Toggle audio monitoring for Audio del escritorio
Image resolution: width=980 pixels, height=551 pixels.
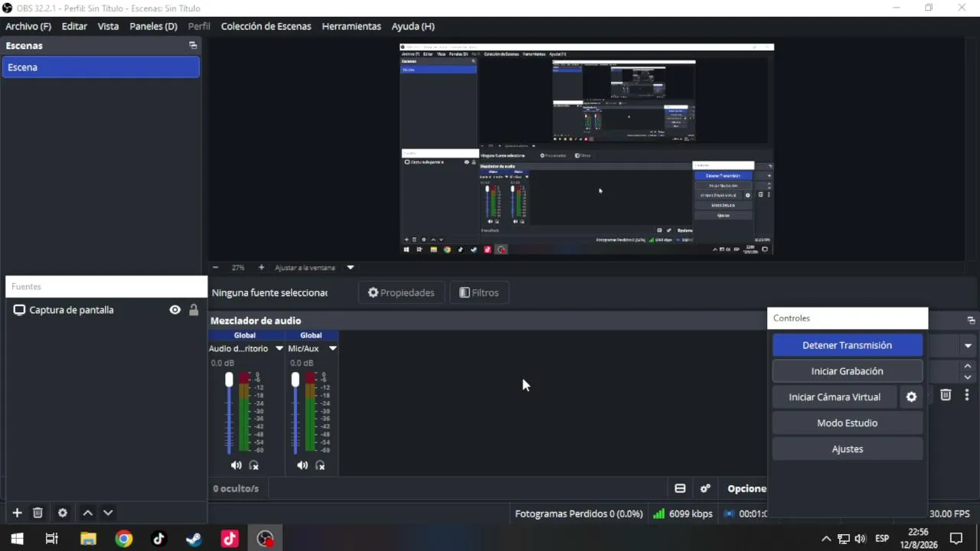[x=253, y=465]
